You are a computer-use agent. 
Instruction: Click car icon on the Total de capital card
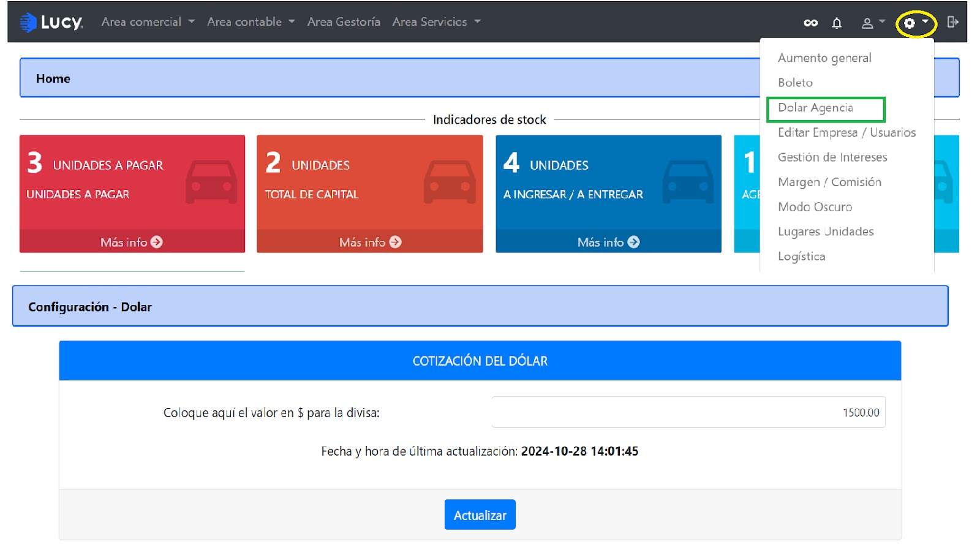coord(450,182)
